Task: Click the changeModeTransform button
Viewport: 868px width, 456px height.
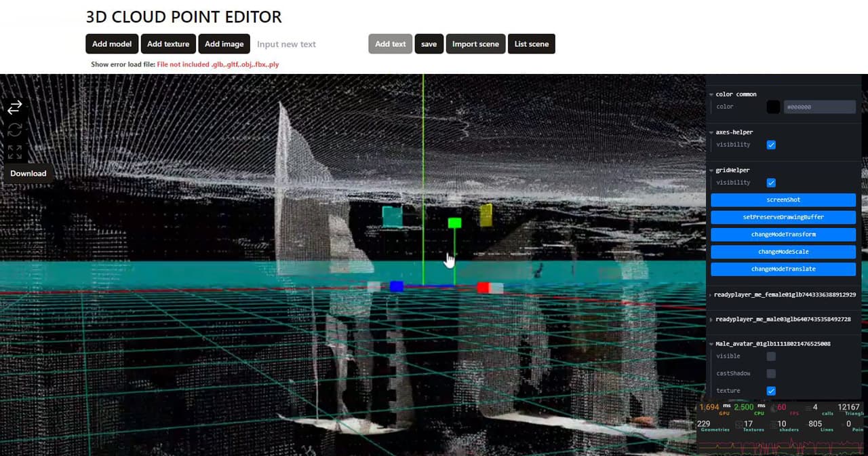Action: 783,235
